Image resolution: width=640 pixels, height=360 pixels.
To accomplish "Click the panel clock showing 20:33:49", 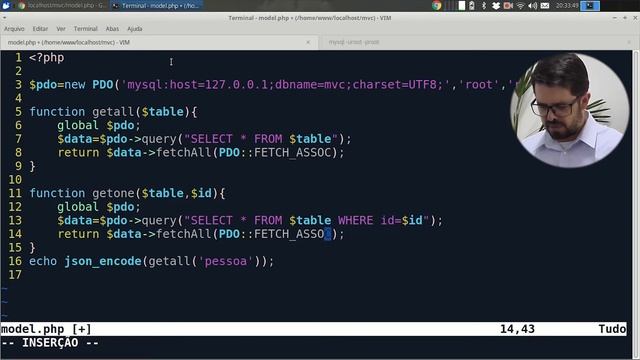I will [567, 5].
